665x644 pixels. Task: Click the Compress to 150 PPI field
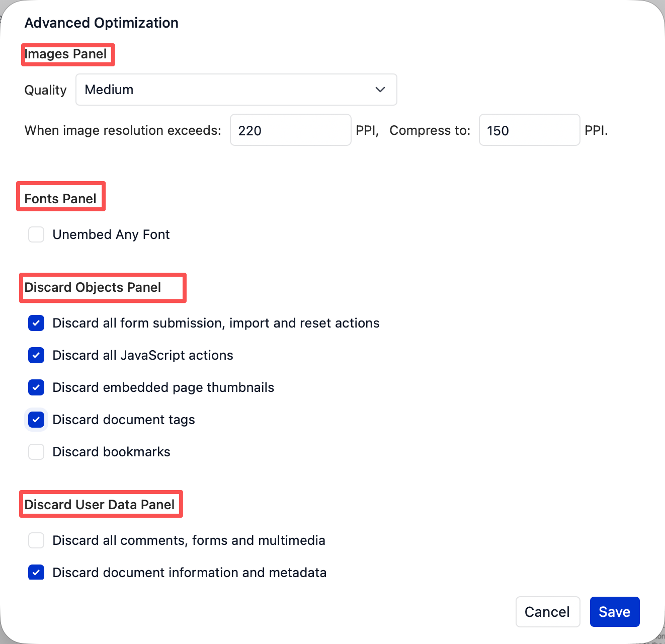coord(529,130)
